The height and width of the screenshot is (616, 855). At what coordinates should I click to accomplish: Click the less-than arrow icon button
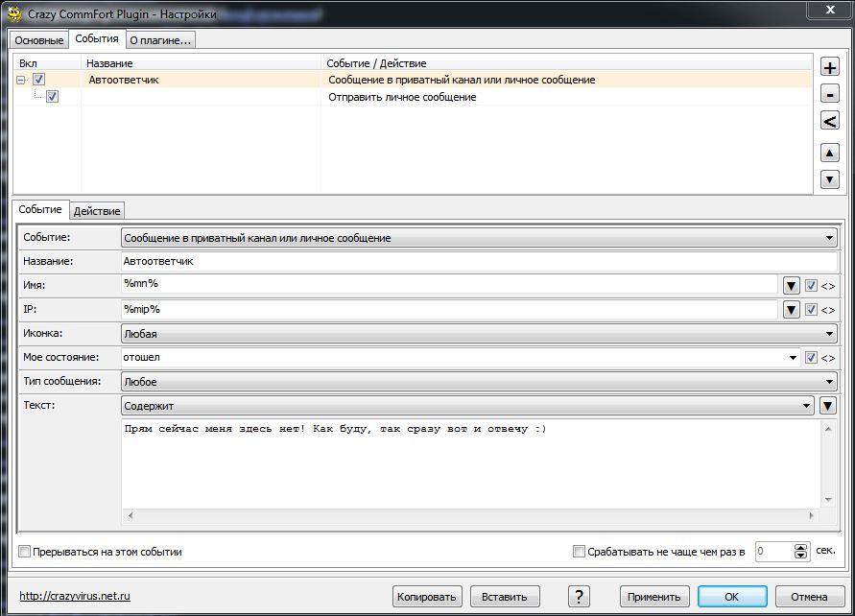pyautogui.click(x=829, y=121)
